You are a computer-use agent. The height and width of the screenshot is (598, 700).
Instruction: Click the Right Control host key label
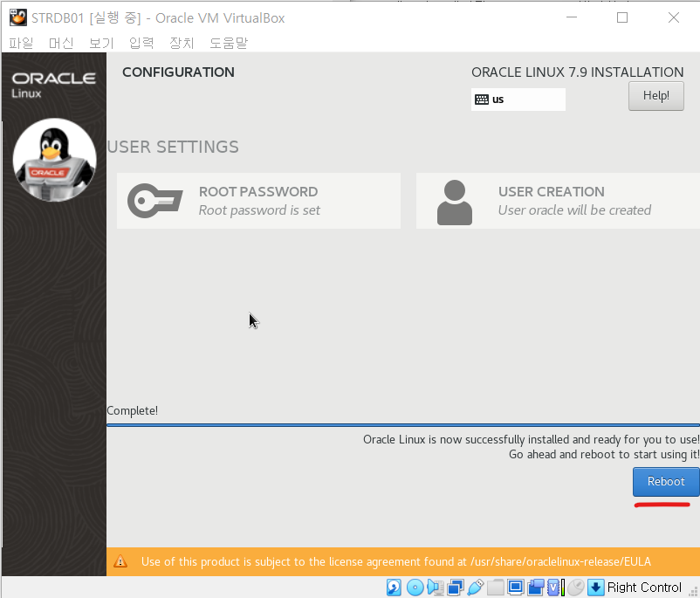click(644, 588)
